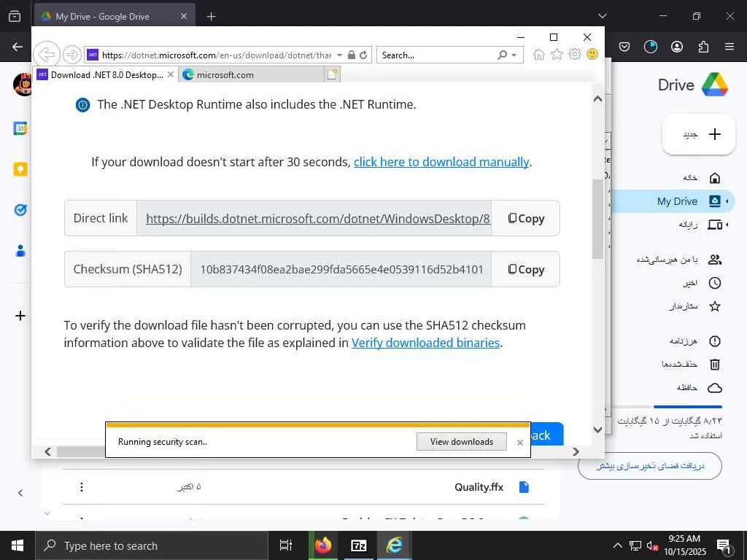Open IE Home page icon
Viewport: 747px width, 560px height.
pyautogui.click(x=539, y=54)
